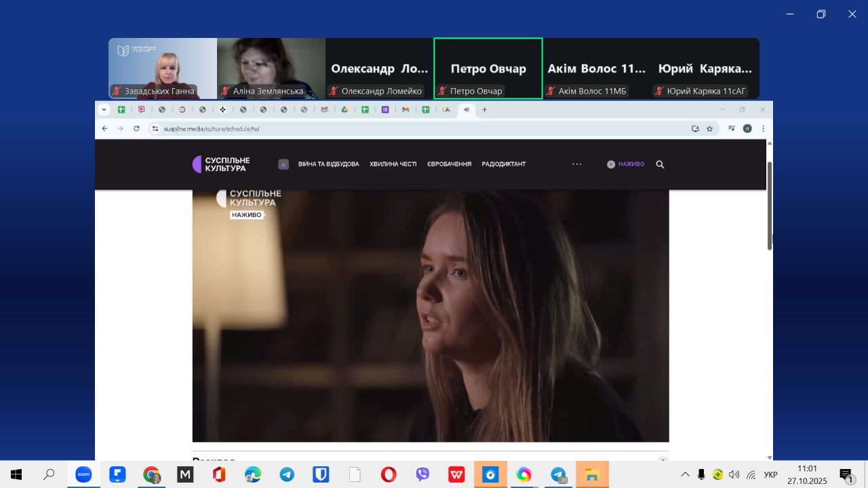The height and width of the screenshot is (488, 868).
Task: Open the Євробачення menu item
Action: [x=449, y=164]
